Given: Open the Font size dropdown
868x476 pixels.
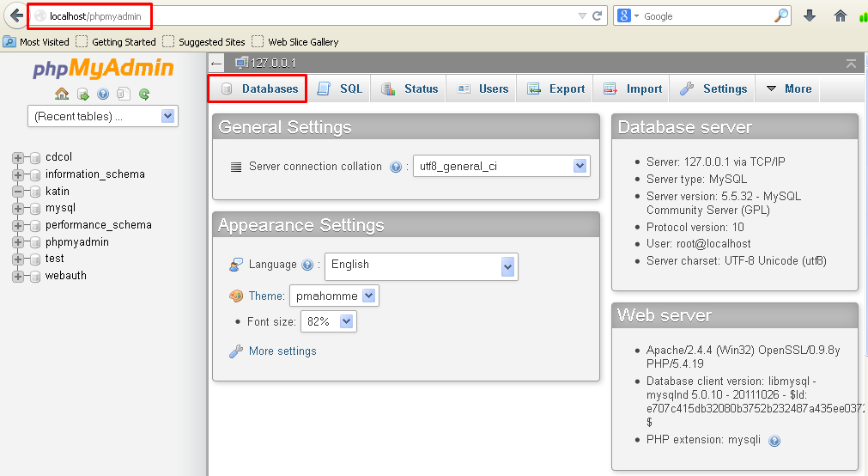Looking at the screenshot, I should pos(328,321).
